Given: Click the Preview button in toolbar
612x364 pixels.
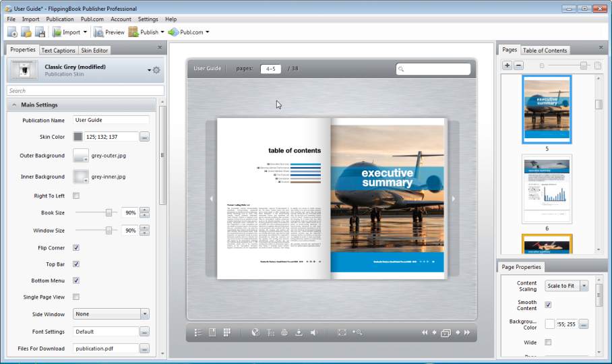Looking at the screenshot, I should 109,32.
